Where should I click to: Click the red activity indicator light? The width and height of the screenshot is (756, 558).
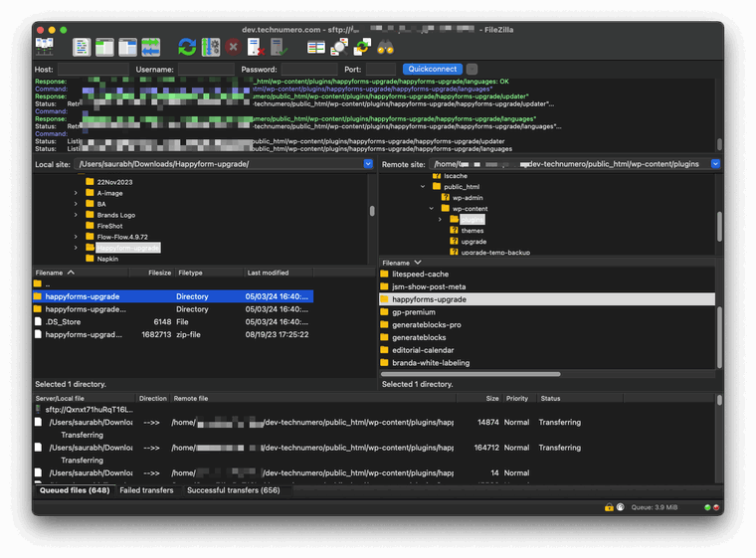click(x=716, y=507)
